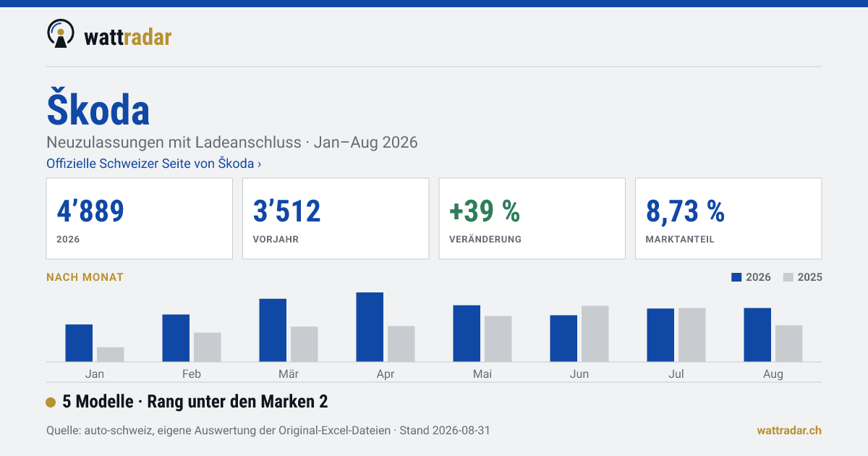Click the 'NACH MONAT' section label
Screen dimensions: 868x456
(x=85, y=277)
